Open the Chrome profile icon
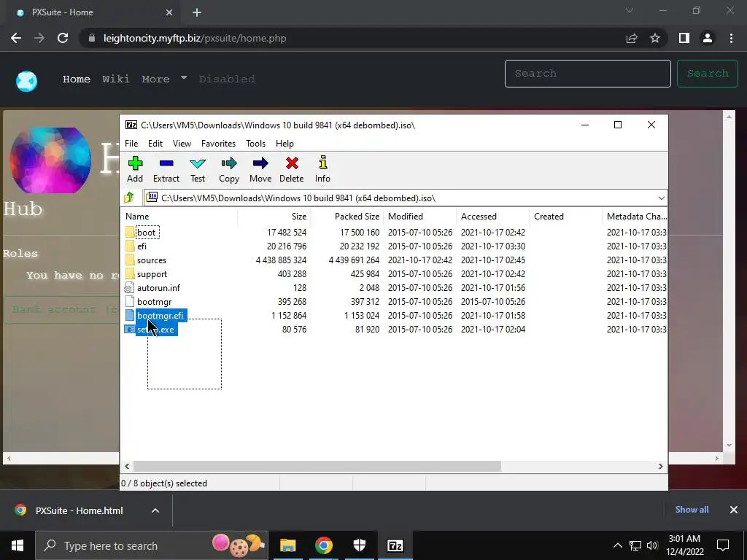 pyautogui.click(x=708, y=38)
